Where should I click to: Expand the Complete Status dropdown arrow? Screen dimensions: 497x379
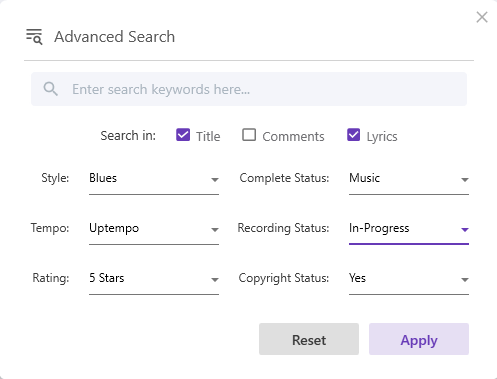(465, 180)
